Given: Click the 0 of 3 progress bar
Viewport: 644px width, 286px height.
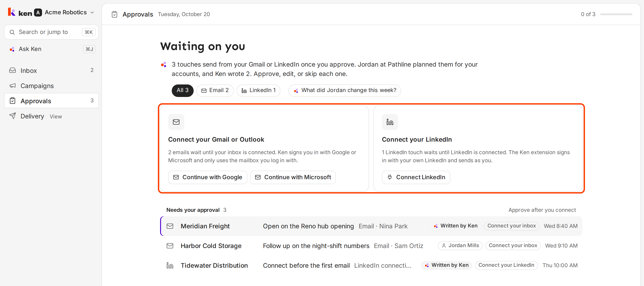Looking at the screenshot, I should pos(616,14).
